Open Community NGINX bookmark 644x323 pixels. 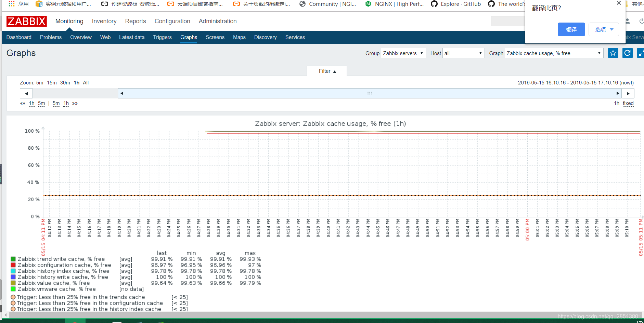(x=327, y=4)
